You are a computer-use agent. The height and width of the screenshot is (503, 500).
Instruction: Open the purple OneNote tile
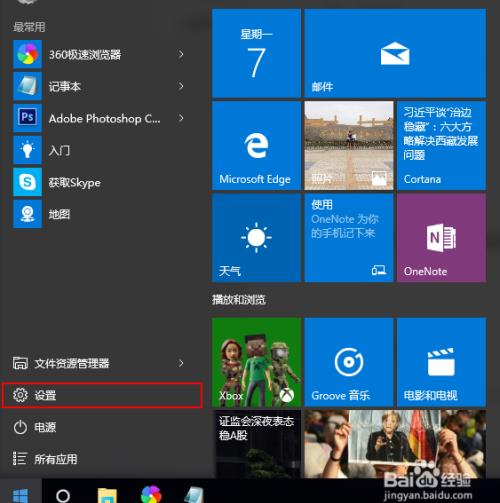[x=441, y=238]
